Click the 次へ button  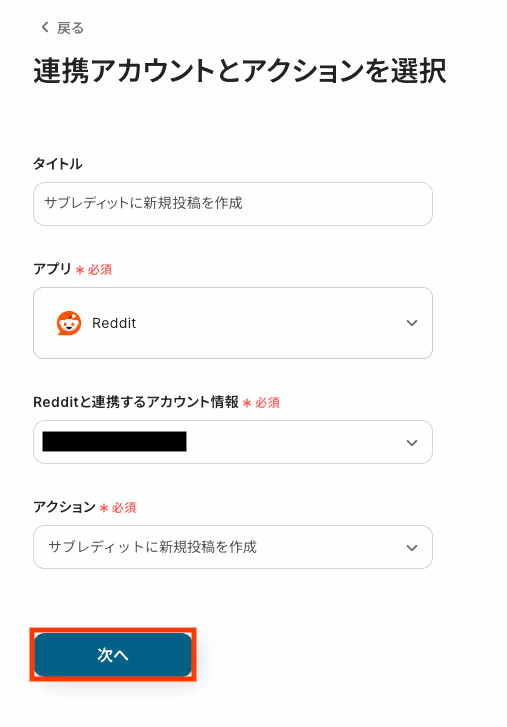(x=113, y=655)
